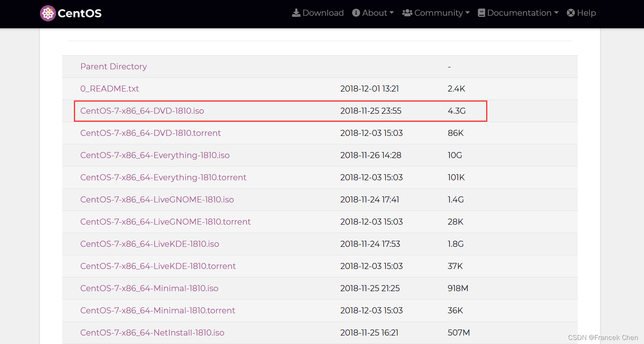Expand the Documentation dropdown caret

tap(556, 13)
